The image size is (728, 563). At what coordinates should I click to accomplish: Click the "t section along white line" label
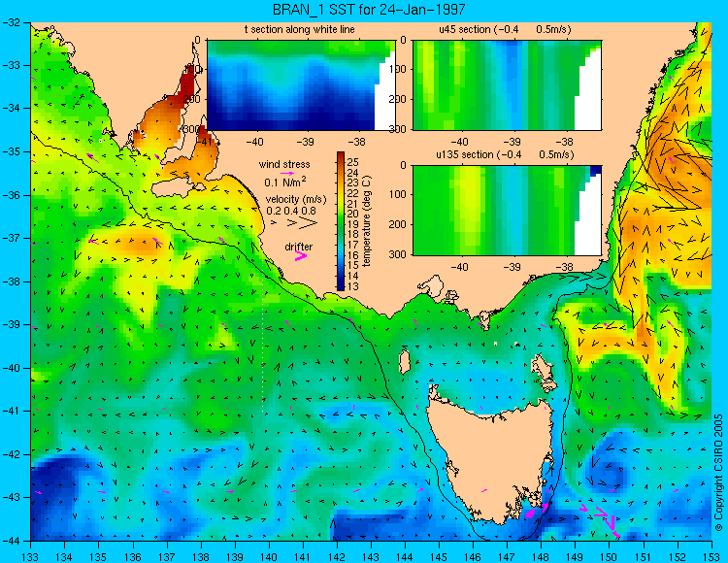300,29
